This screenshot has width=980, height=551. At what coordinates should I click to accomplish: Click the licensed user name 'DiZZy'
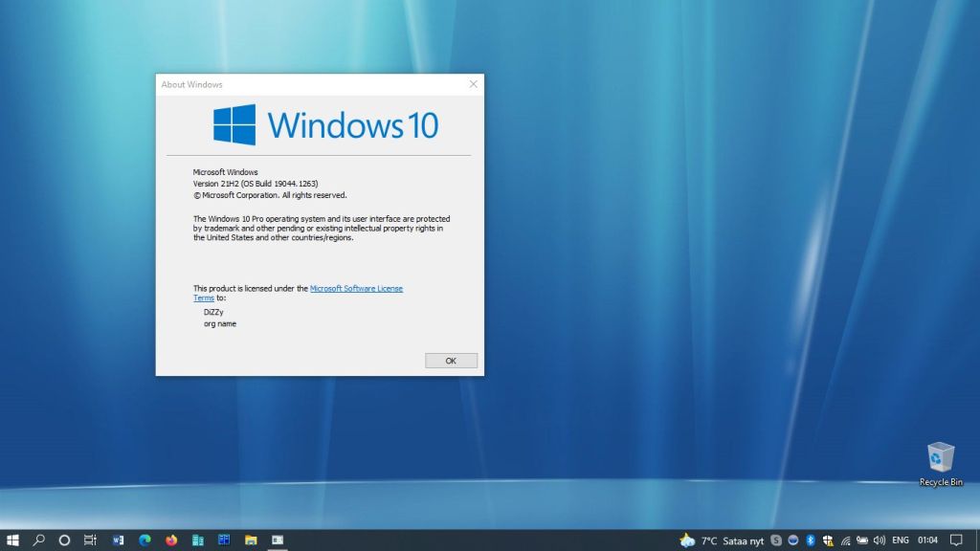coord(213,312)
